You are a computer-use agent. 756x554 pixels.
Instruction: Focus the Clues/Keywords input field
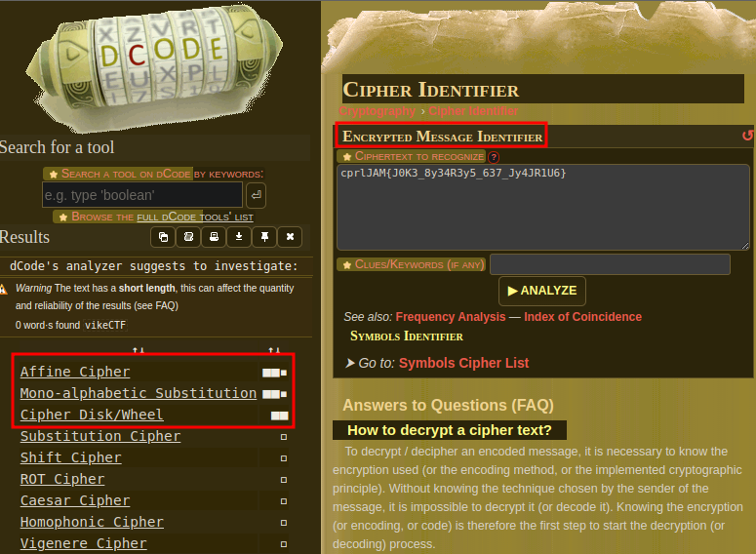[610, 264]
